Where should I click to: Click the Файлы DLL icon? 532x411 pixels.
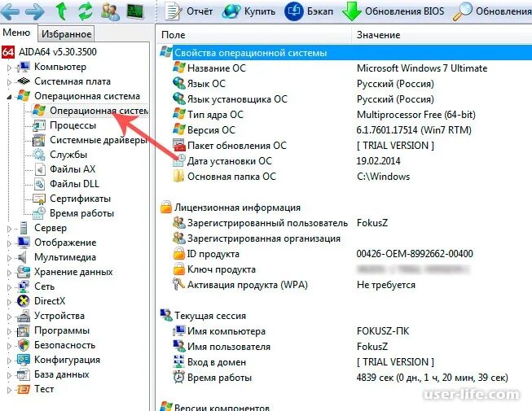point(39,184)
